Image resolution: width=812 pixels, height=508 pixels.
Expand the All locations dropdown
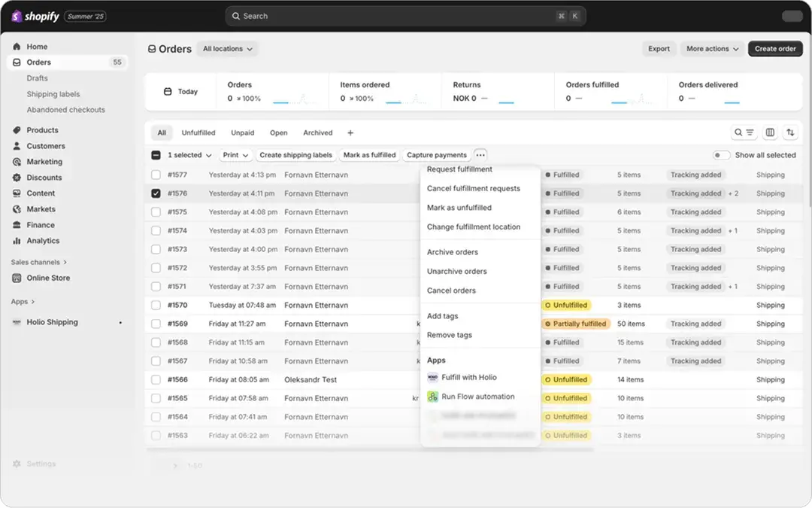pyautogui.click(x=228, y=49)
